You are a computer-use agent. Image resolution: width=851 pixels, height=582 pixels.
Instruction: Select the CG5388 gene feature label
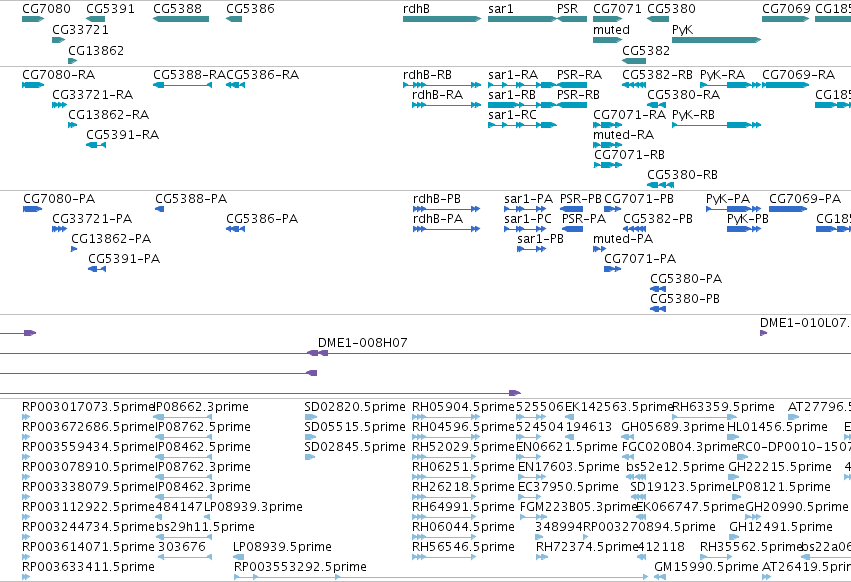tap(177, 9)
